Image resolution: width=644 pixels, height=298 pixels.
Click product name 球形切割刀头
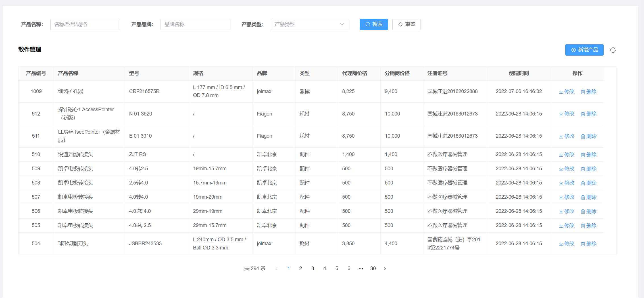click(73, 244)
